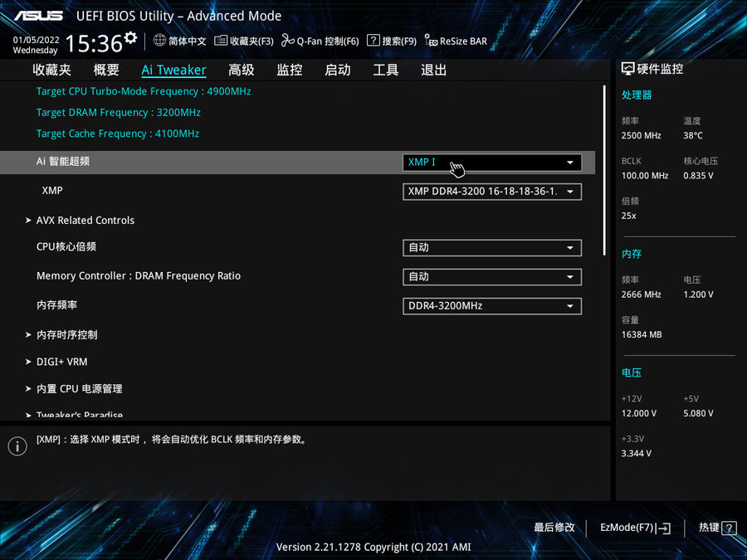Expand 内存时序控制 submenu
Image resolution: width=747 pixels, height=560 pixels.
click(66, 335)
